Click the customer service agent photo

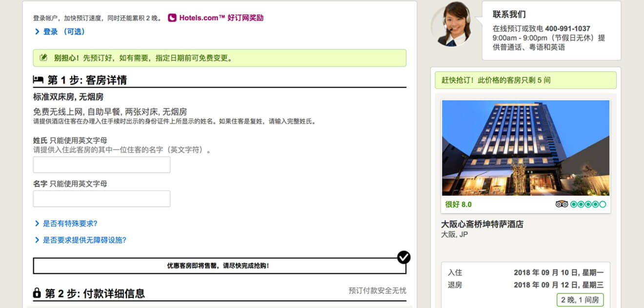click(x=451, y=24)
